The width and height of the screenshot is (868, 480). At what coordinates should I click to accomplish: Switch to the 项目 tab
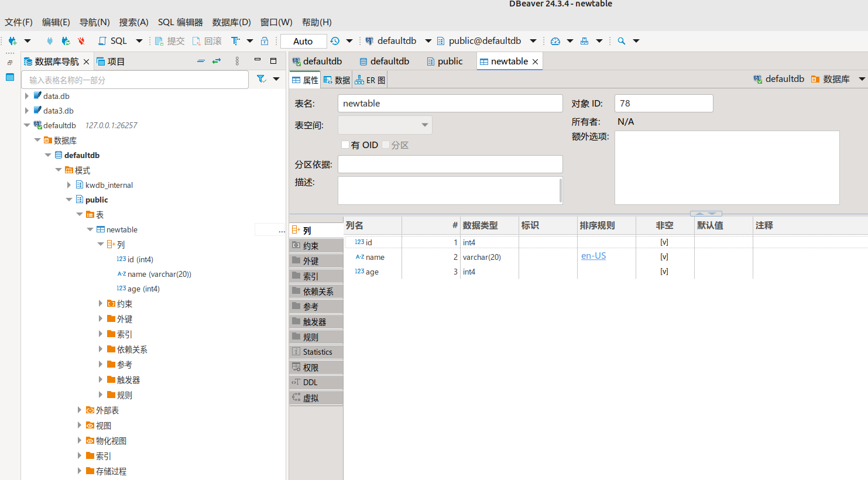coord(111,61)
